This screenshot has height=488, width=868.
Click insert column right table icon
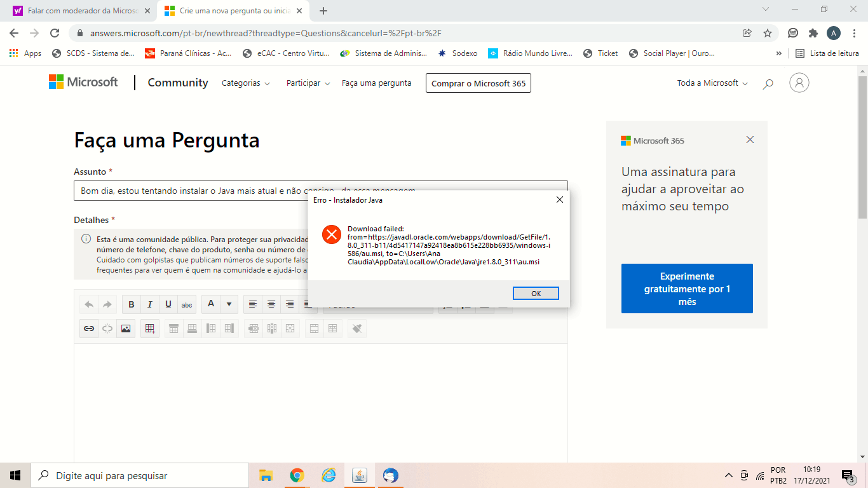(229, 329)
